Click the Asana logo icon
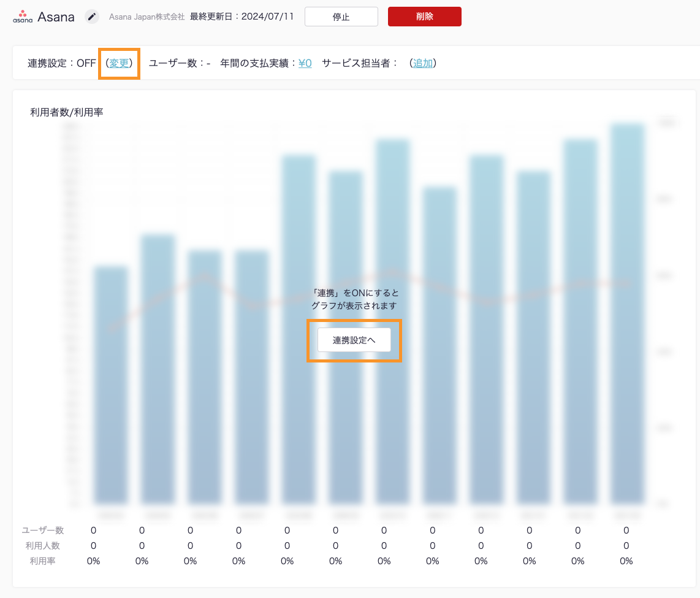Image resolution: width=700 pixels, height=598 pixels. click(x=23, y=17)
